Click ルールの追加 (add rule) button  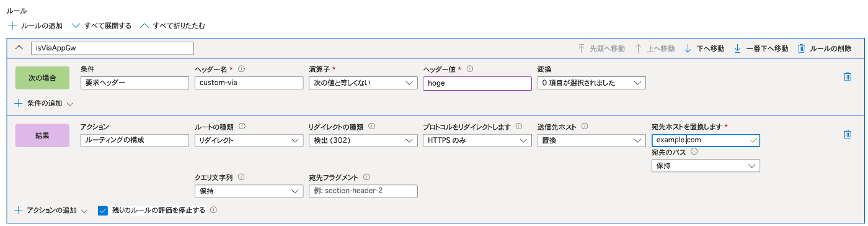(36, 26)
